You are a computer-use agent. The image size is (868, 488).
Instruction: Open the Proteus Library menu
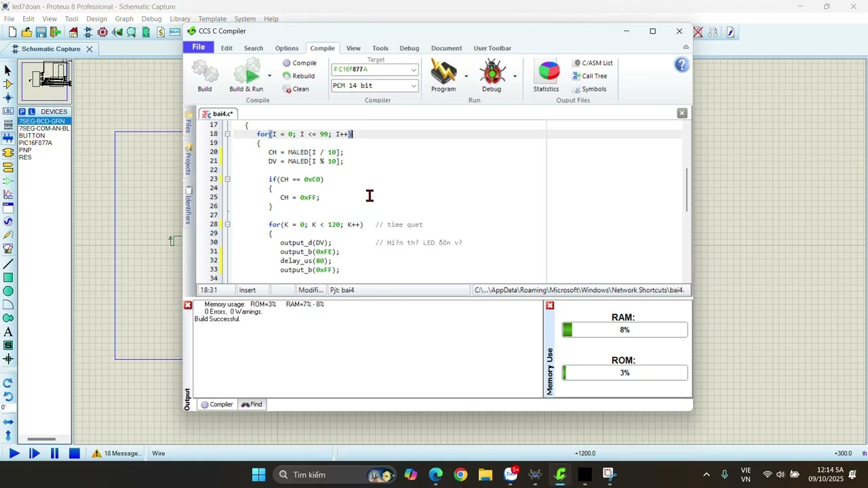coord(180,19)
